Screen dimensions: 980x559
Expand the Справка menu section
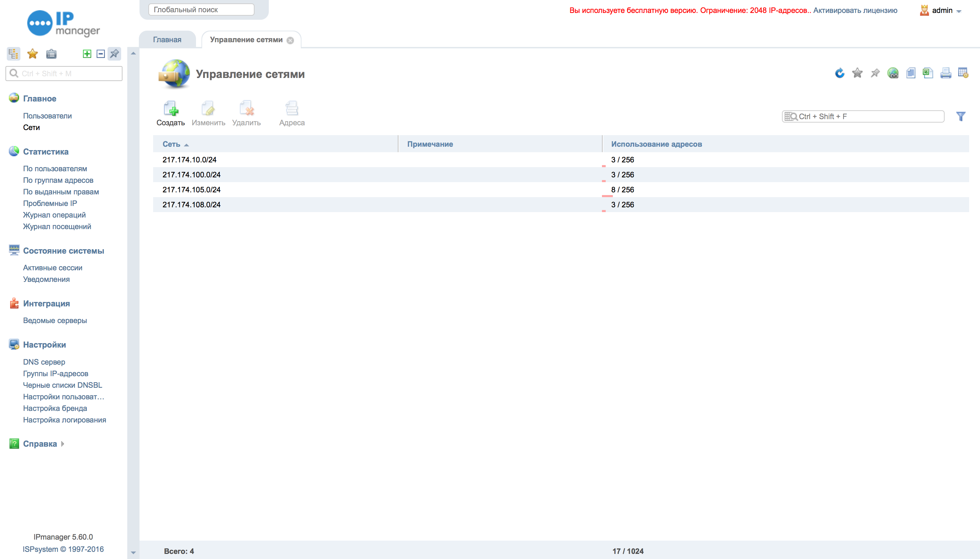(40, 444)
